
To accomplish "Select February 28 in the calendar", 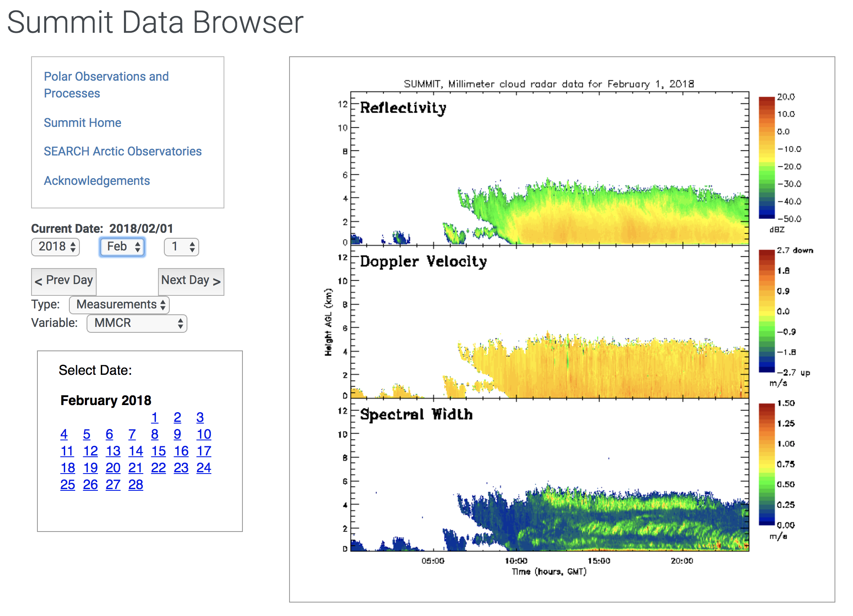I will click(136, 484).
